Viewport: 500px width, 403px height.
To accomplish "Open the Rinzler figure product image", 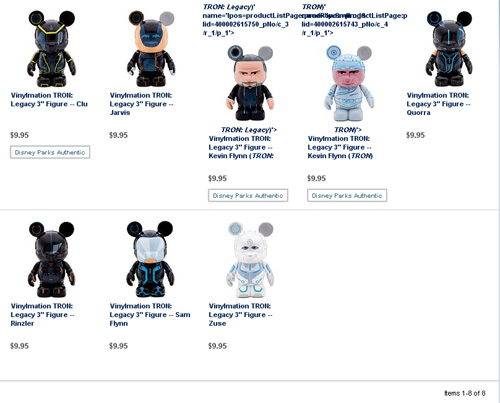I will (51, 259).
